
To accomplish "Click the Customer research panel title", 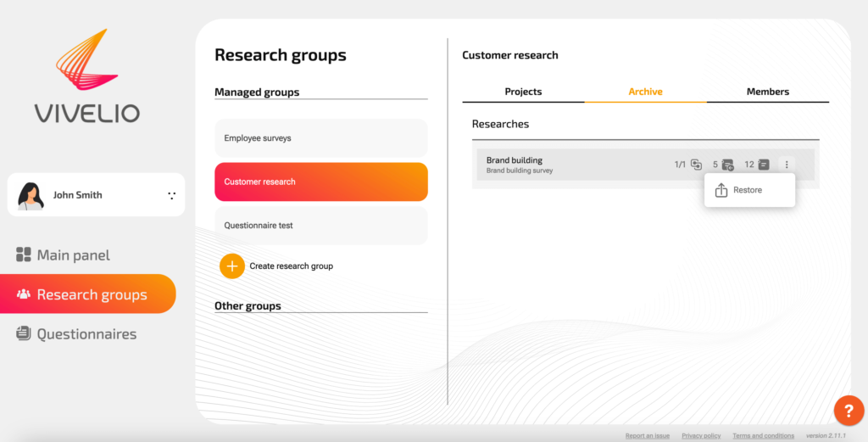I will click(x=509, y=55).
